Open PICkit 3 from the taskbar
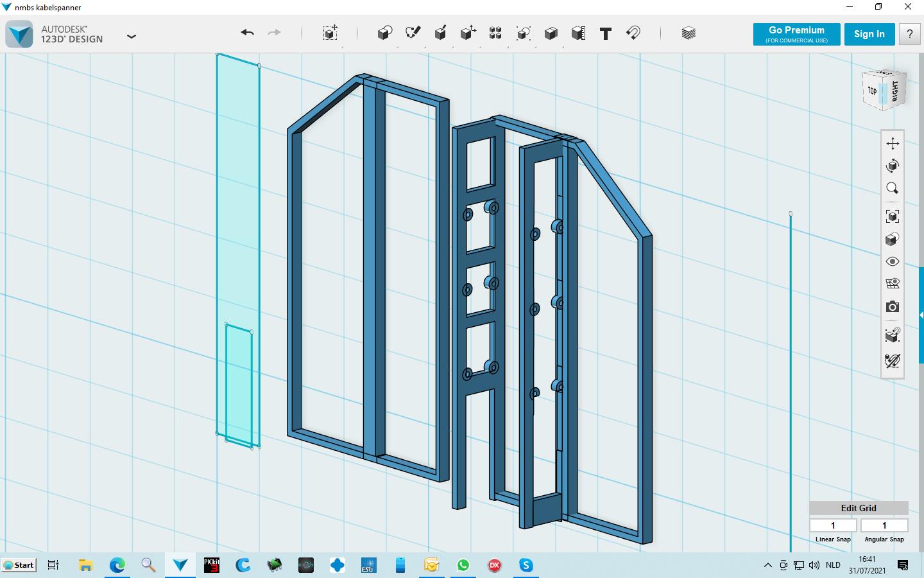The width and height of the screenshot is (924, 578). coord(211,565)
